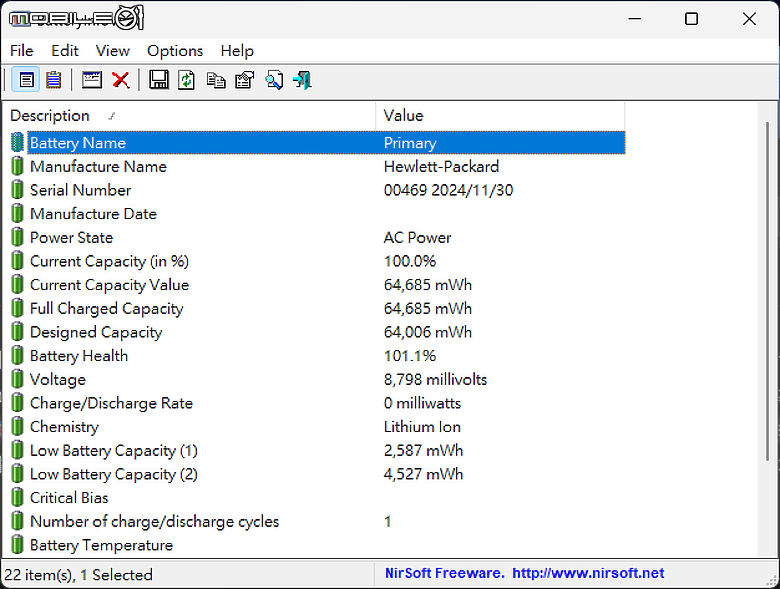Select the Power State row label
Image resolution: width=780 pixels, height=589 pixels.
tap(72, 237)
